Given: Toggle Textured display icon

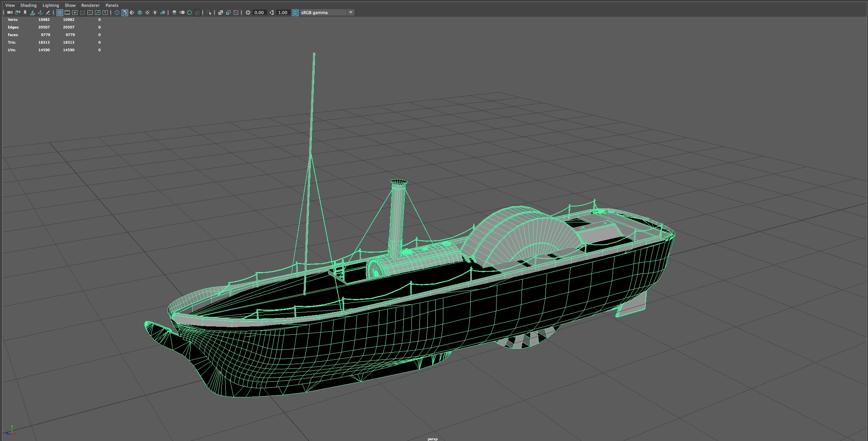Looking at the screenshot, I should [147, 13].
